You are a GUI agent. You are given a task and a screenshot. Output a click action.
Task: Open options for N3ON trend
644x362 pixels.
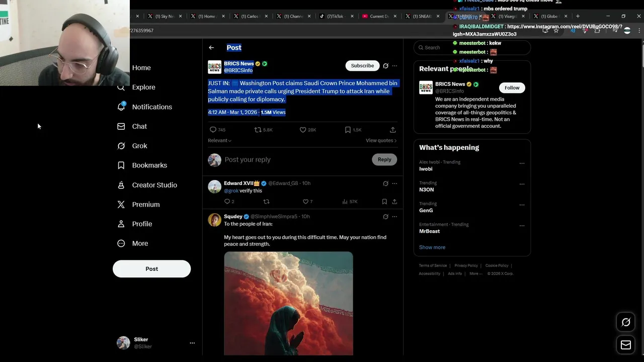click(x=522, y=184)
